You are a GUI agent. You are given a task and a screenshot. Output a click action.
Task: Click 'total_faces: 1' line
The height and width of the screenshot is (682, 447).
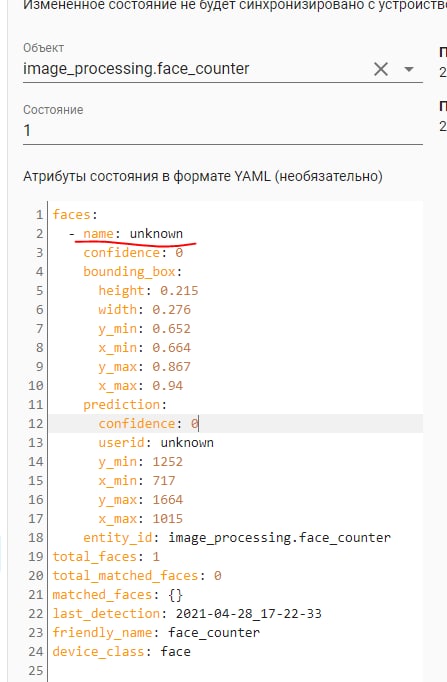[106, 557]
